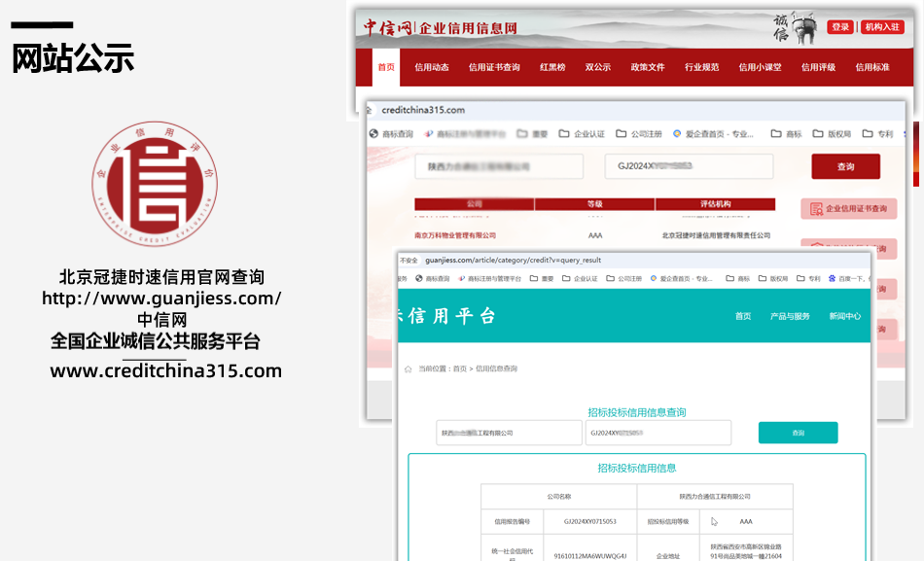Click the GJ2024XY report number field in teal form

[657, 433]
